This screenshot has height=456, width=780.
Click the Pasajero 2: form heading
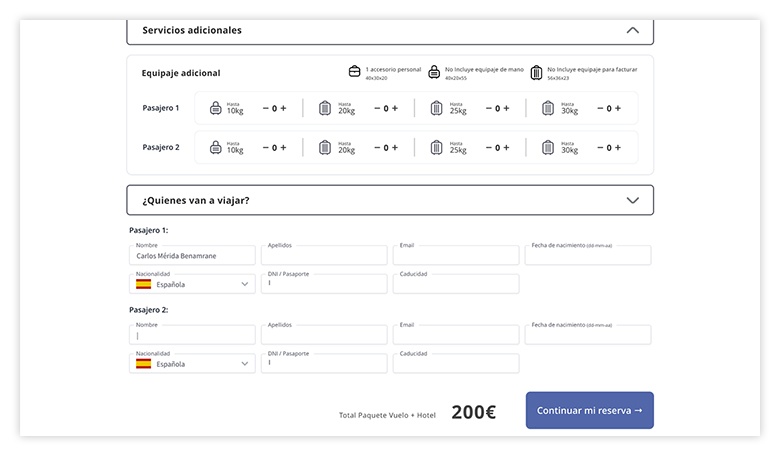click(x=149, y=310)
